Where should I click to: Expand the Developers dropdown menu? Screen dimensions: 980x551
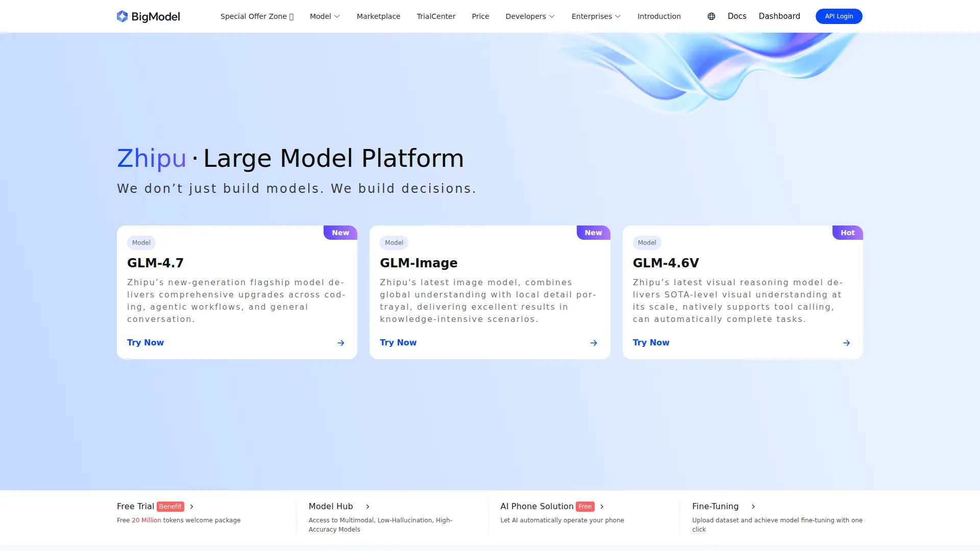point(530,16)
